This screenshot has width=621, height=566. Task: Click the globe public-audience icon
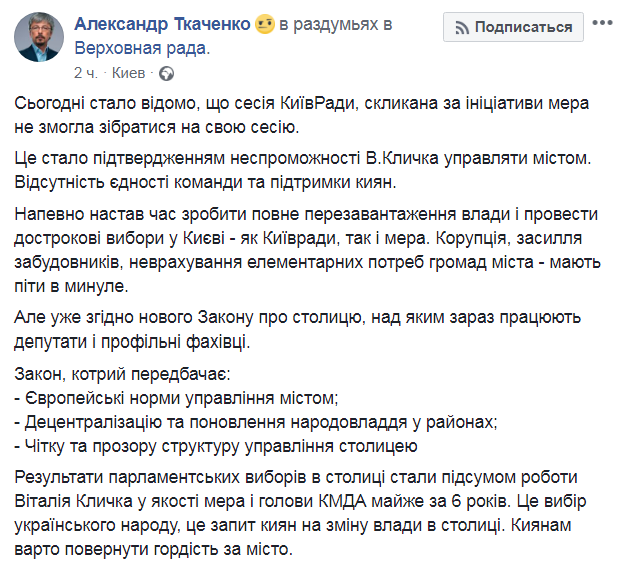166,73
